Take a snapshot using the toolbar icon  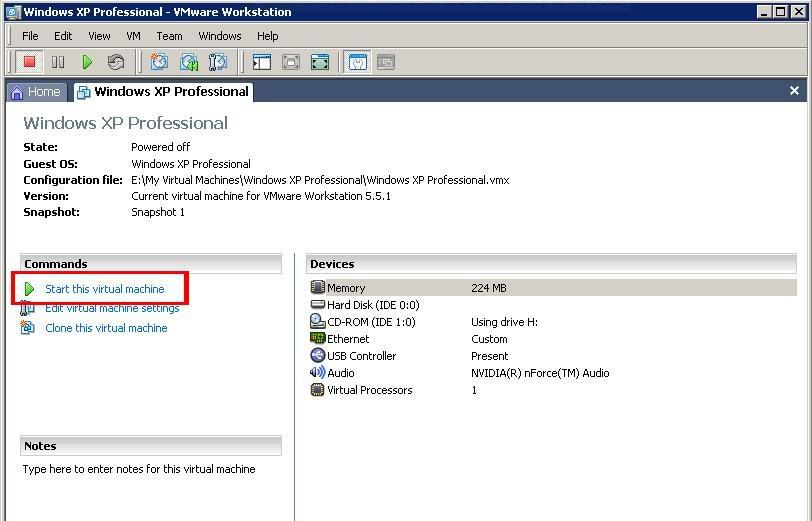(x=159, y=62)
